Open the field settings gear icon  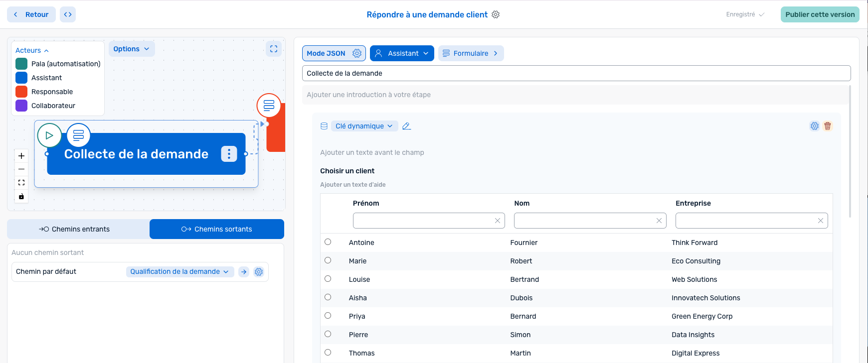tap(814, 126)
